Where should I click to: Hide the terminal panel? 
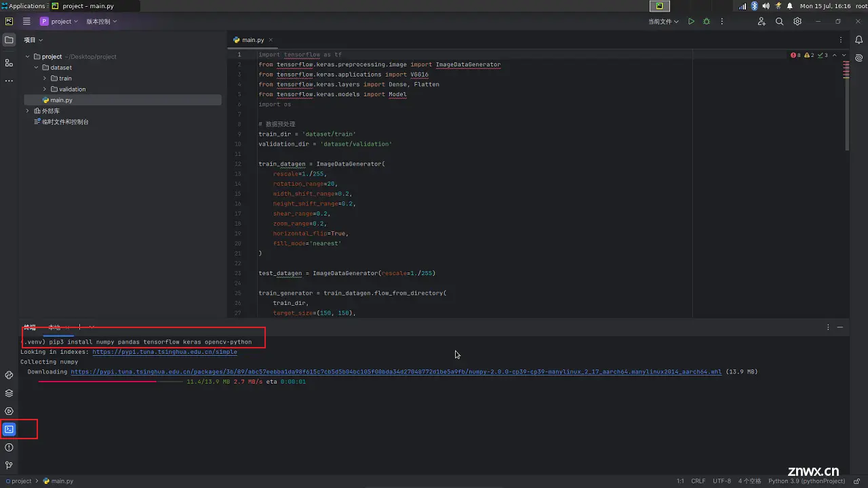pyautogui.click(x=840, y=327)
